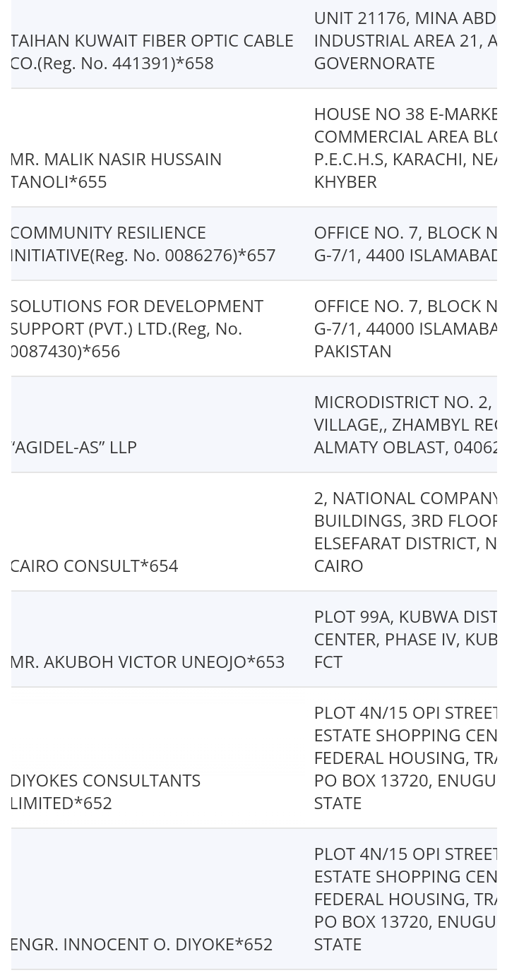The width and height of the screenshot is (507, 980).
Task: Click the Unit 21176, Mina Abd address
Action: point(405,41)
